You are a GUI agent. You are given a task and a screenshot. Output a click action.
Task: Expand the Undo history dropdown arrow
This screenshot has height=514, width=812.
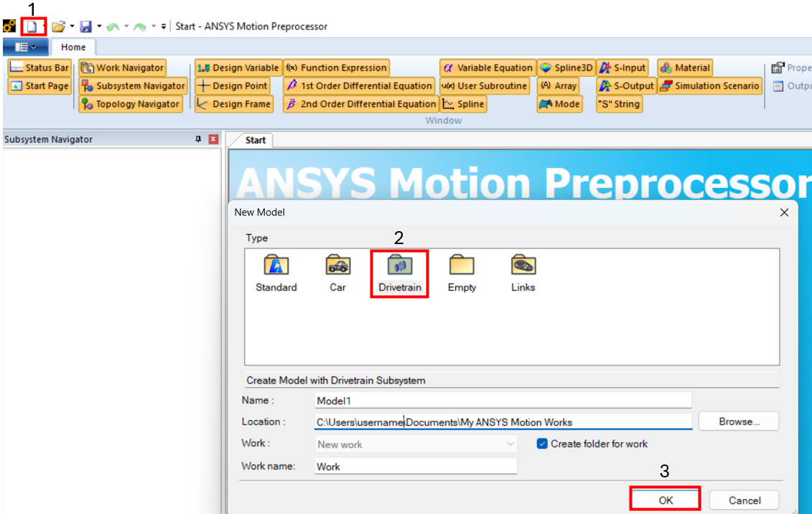tap(126, 27)
